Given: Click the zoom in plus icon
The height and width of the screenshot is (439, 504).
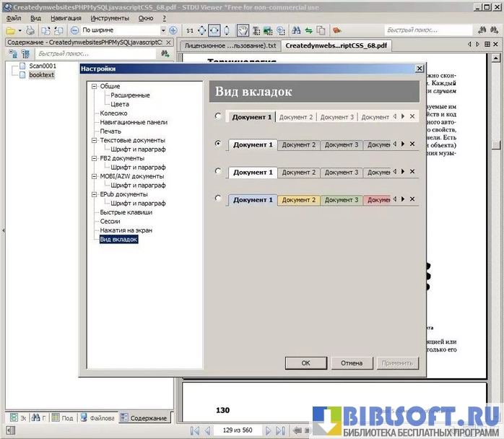Looking at the screenshot, I should (x=173, y=30).
